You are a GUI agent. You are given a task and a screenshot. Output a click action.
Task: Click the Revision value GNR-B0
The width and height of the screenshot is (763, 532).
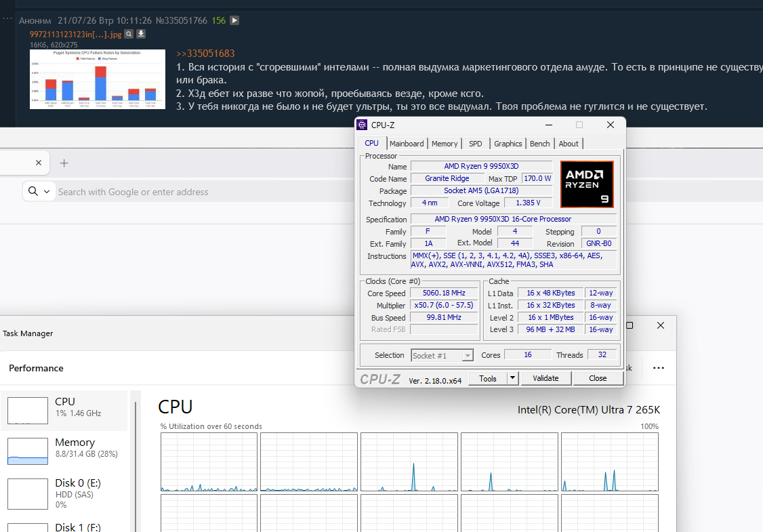point(598,243)
